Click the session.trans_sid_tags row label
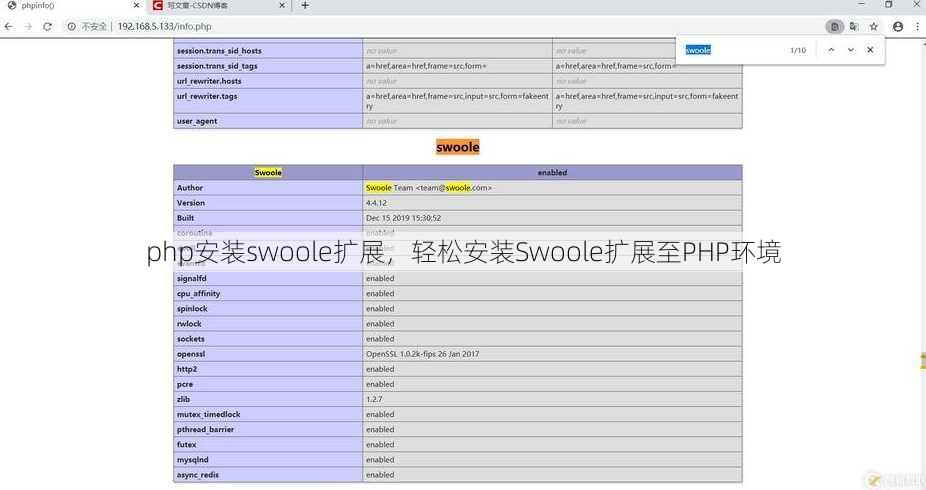This screenshot has width=926, height=490. tap(217, 66)
